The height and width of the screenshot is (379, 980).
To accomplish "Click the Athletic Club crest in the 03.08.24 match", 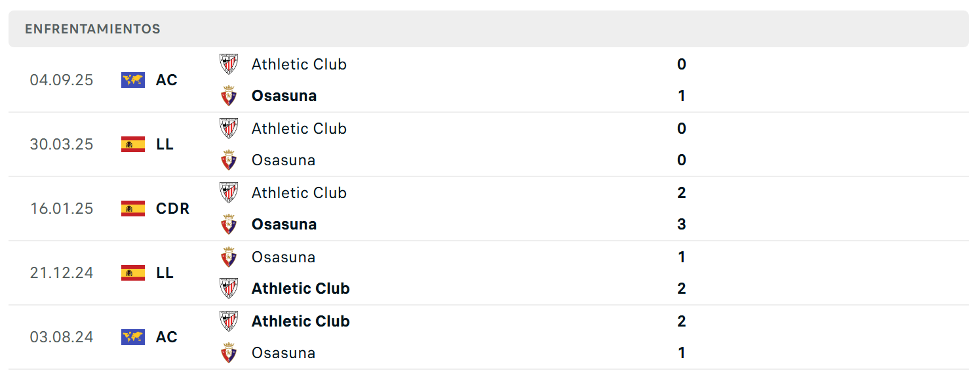I will tap(229, 321).
